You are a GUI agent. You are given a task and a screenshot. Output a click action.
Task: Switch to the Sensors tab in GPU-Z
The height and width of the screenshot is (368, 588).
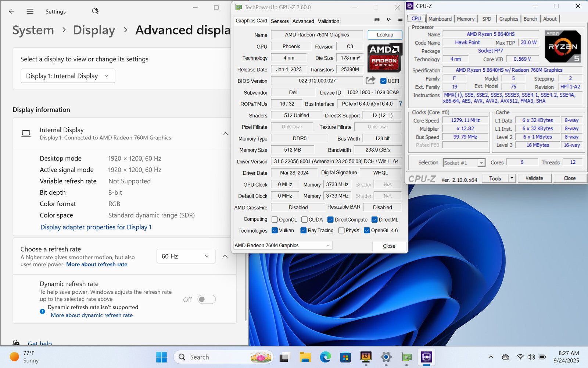click(x=279, y=21)
